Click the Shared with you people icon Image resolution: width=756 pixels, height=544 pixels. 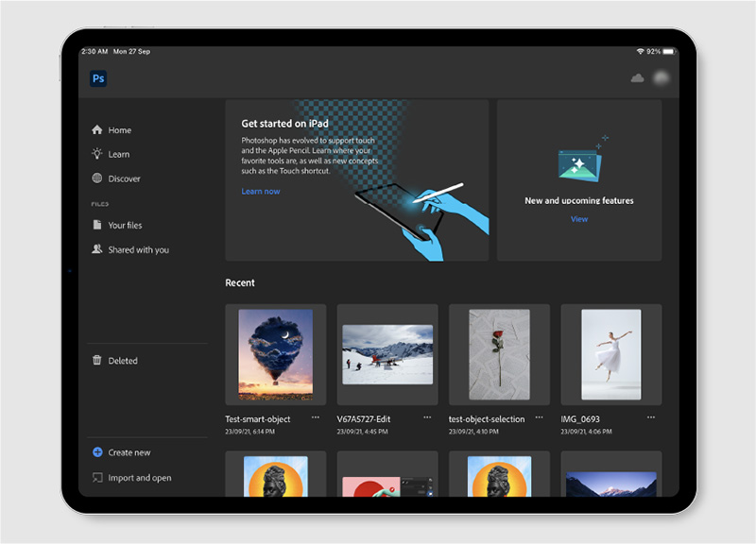click(x=97, y=249)
